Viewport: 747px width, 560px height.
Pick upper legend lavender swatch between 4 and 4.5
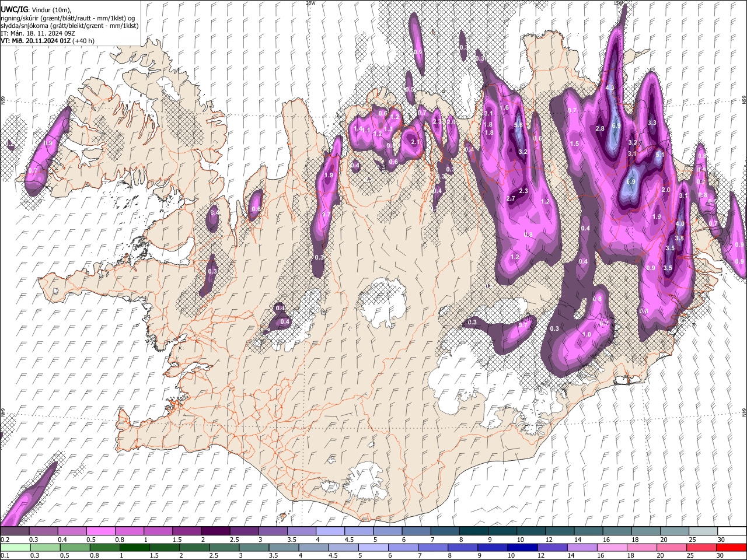330,531
